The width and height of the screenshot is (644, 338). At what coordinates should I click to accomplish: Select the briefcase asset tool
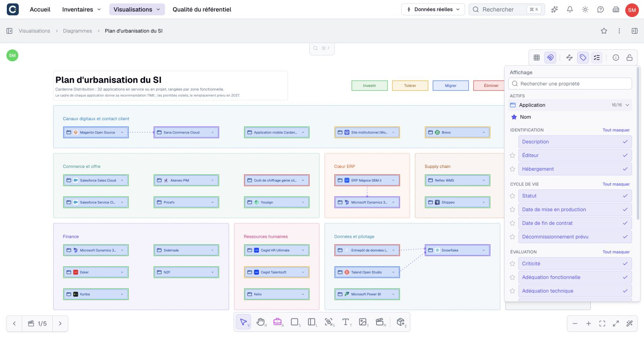coord(278,322)
